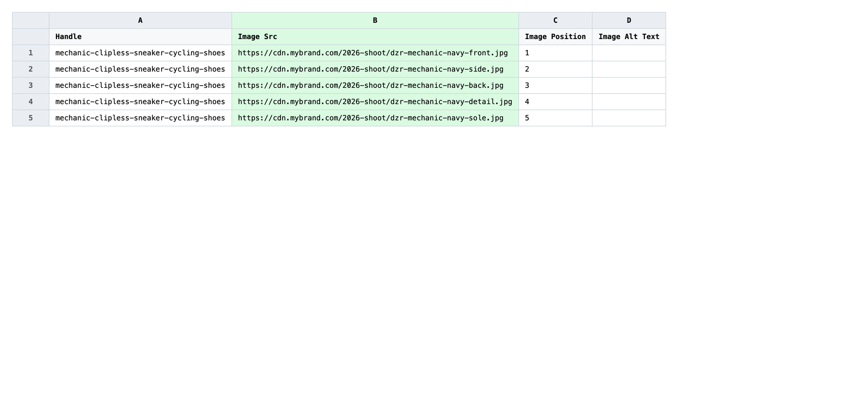Click empty Image Alt Text cell in row 2
The image size is (868, 419).
(629, 69)
